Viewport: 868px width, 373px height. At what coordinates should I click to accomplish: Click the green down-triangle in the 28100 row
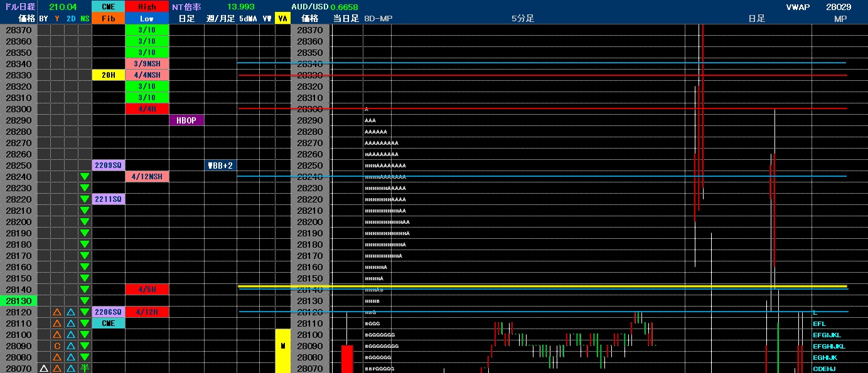coord(85,335)
